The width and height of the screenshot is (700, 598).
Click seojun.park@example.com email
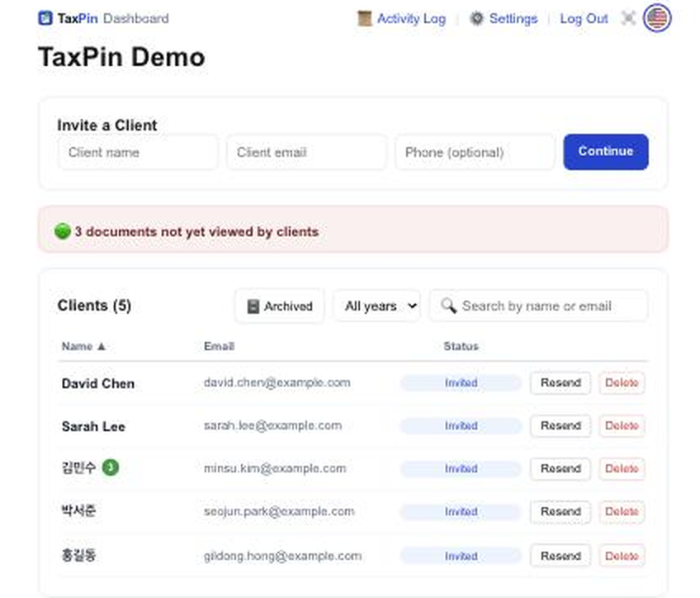pos(279,511)
